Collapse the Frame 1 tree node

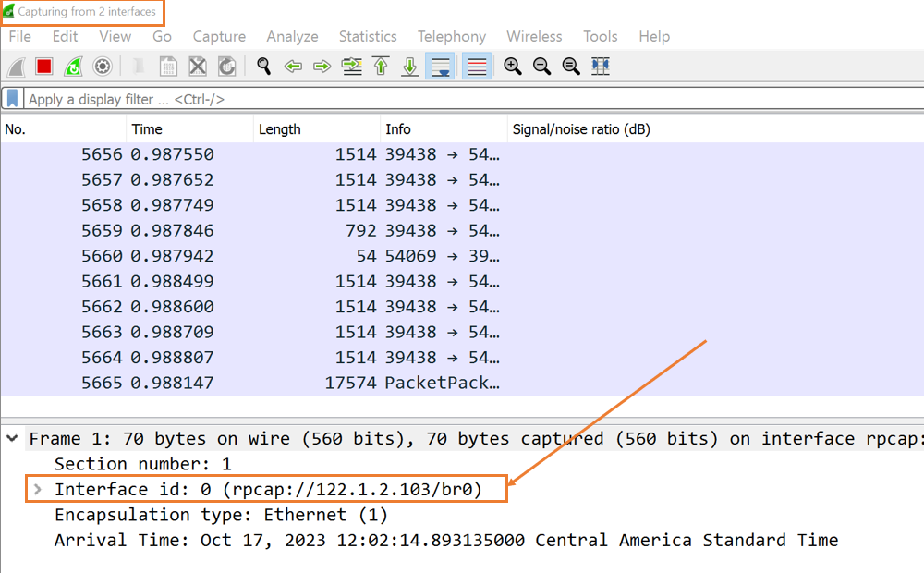tap(12, 438)
